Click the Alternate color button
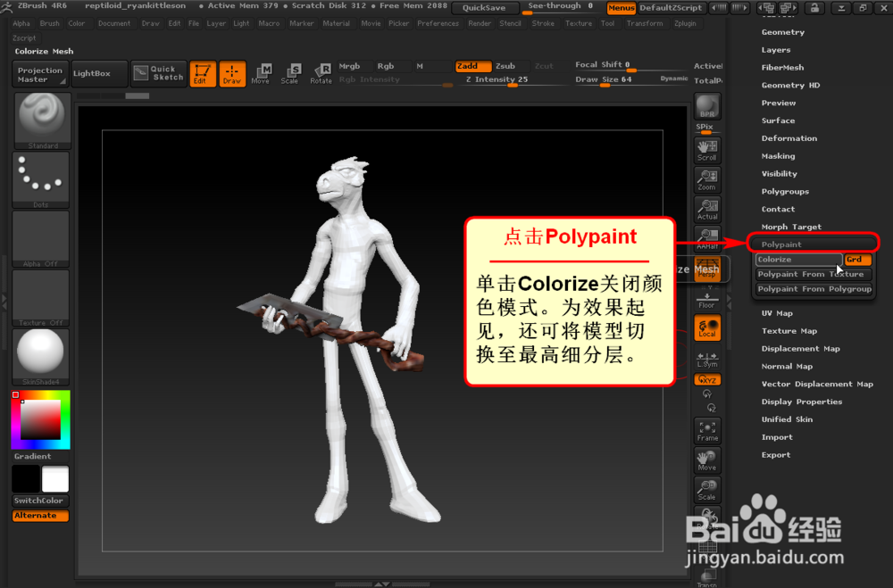 [40, 515]
